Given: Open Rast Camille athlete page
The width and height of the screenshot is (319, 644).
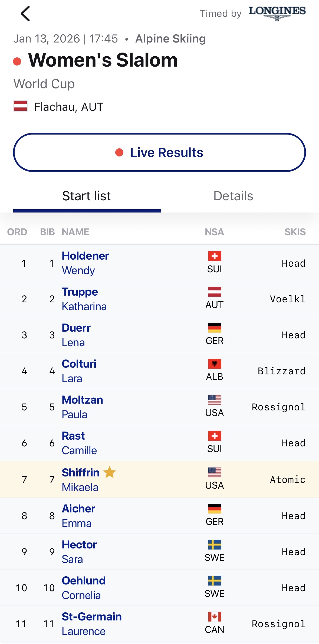Looking at the screenshot, I should (x=79, y=443).
